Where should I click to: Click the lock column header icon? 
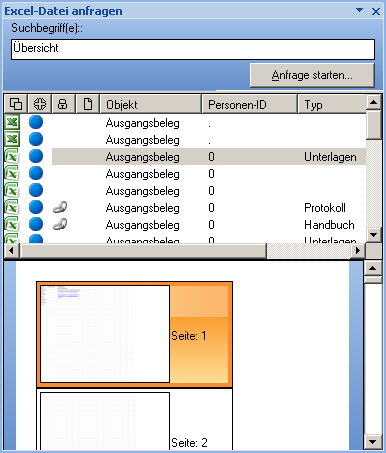coord(63,104)
